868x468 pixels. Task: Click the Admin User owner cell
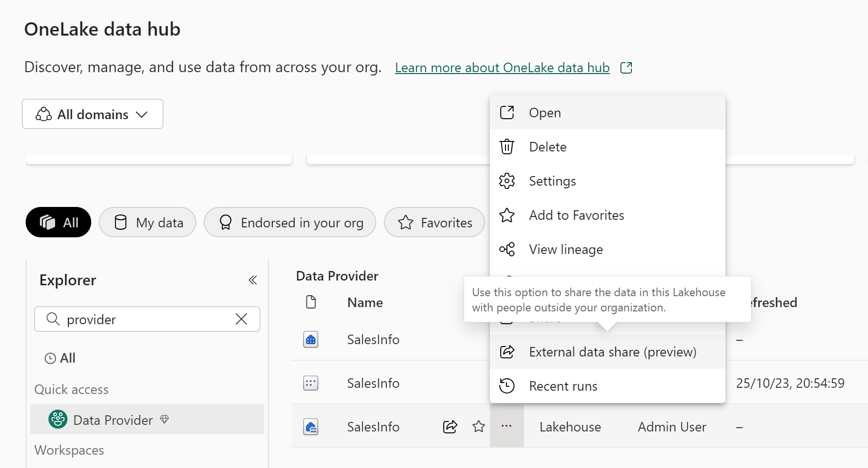point(672,427)
